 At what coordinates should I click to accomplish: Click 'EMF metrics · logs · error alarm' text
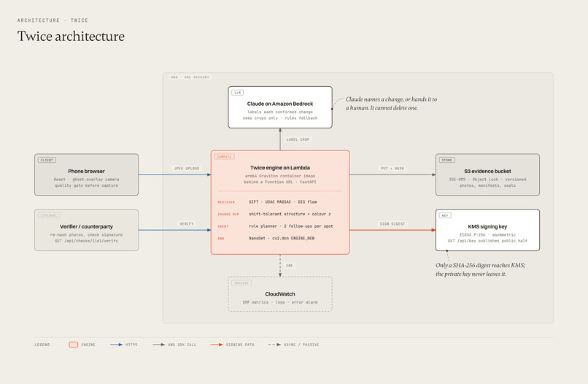pyautogui.click(x=280, y=302)
